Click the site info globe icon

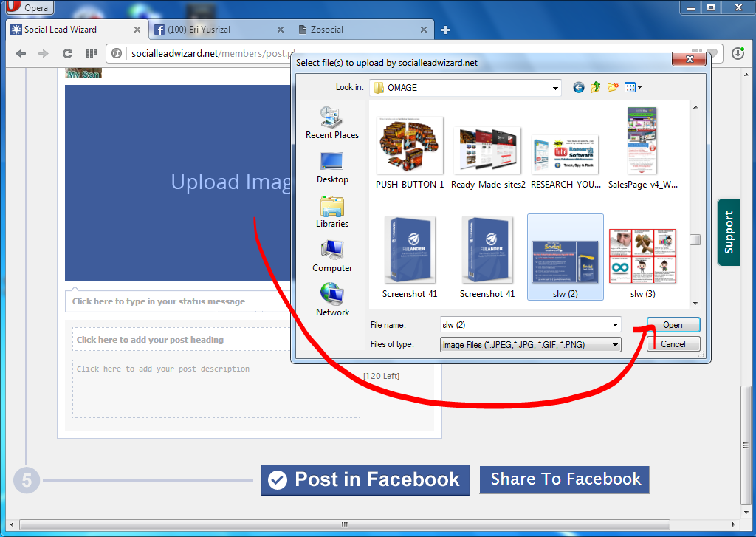pos(117,53)
